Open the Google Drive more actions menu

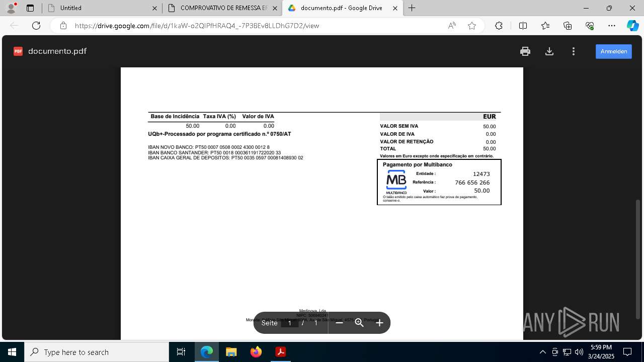coord(574,51)
